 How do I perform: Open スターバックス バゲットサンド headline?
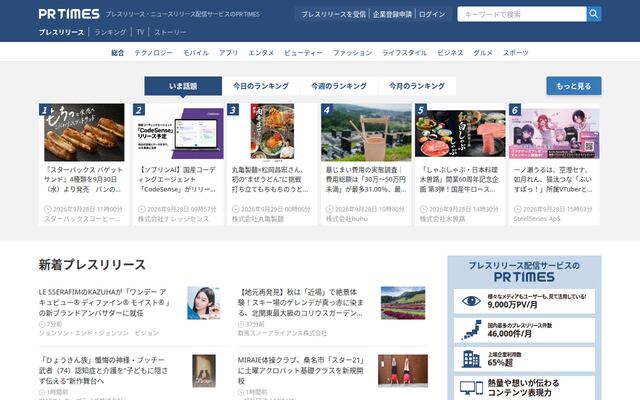tap(84, 180)
